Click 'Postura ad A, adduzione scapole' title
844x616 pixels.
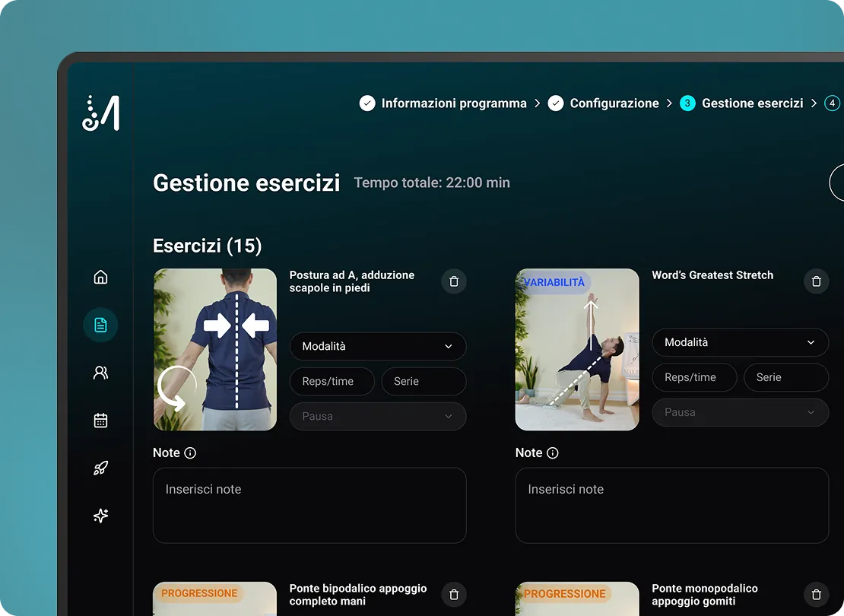click(x=352, y=281)
